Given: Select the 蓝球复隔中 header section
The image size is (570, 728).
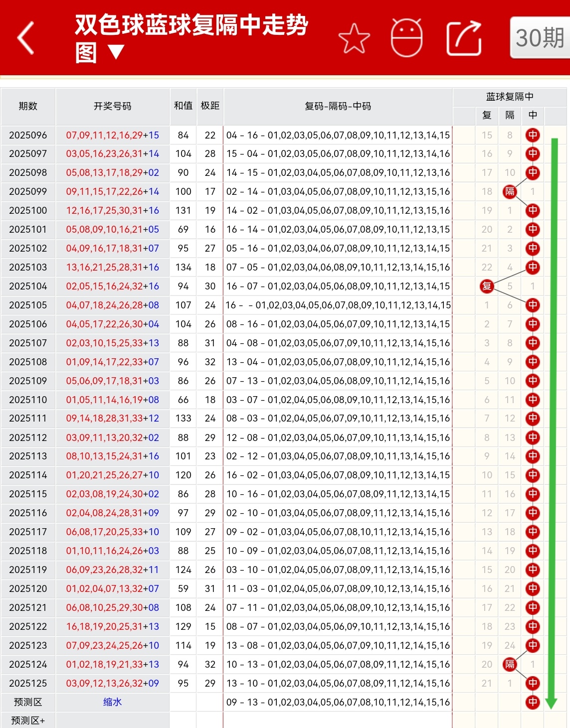Looking at the screenshot, I should [x=509, y=97].
